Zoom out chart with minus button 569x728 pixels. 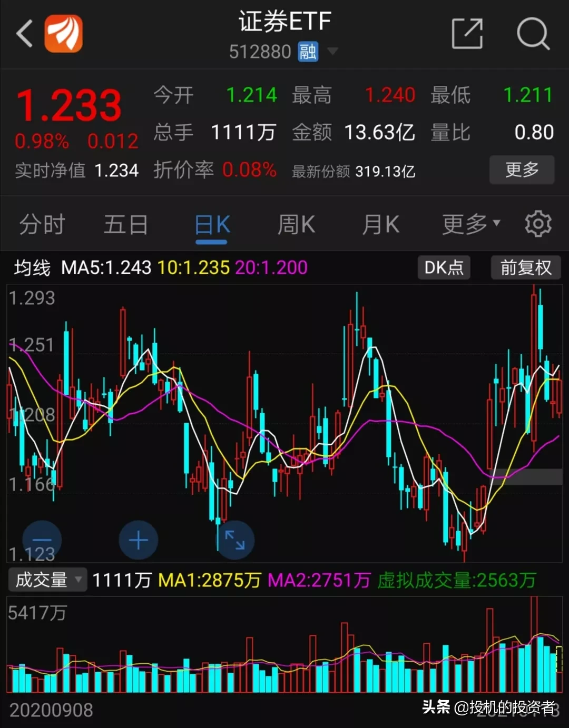[42, 541]
